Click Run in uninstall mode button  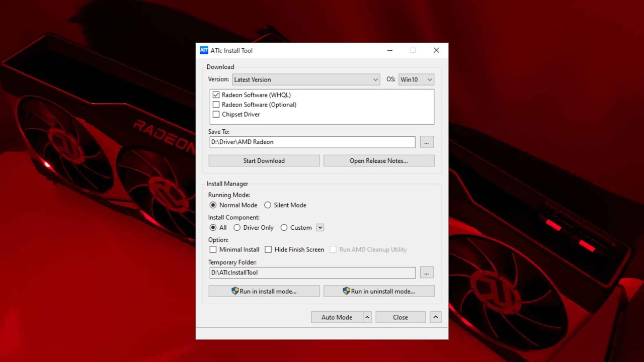tap(379, 291)
